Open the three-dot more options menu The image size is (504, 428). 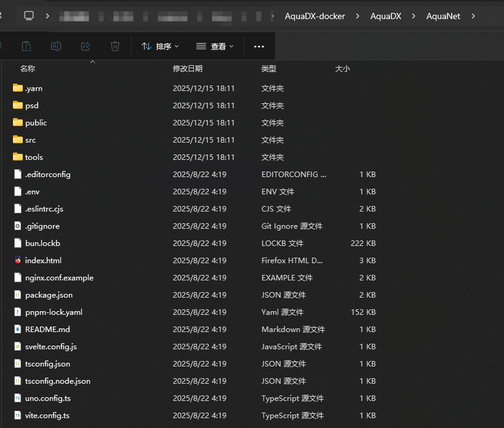pos(259,47)
